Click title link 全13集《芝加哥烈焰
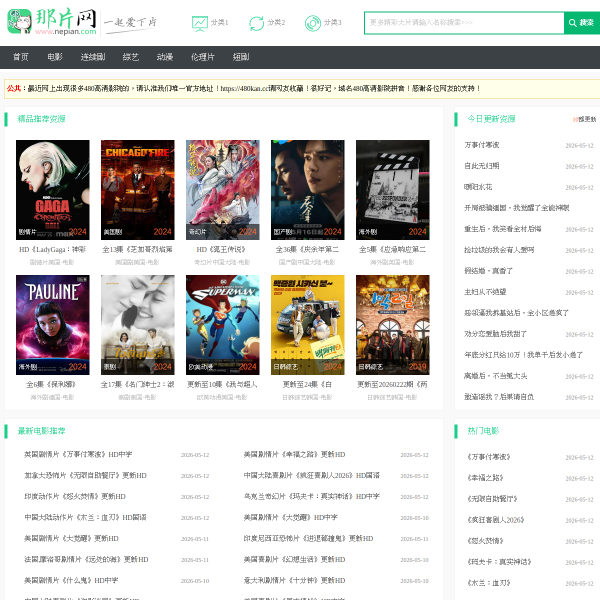 click(x=138, y=249)
